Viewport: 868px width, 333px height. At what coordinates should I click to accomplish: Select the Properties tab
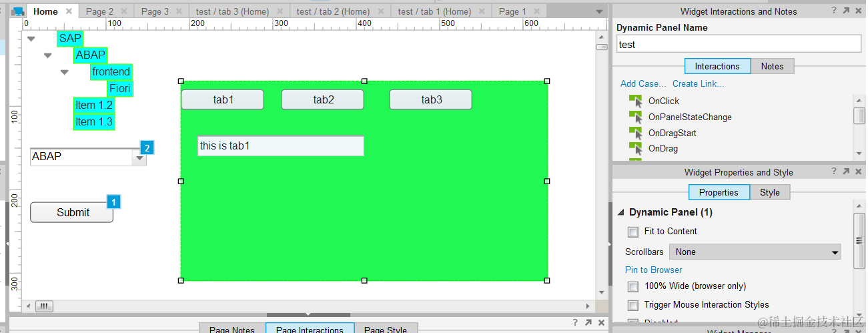[719, 192]
